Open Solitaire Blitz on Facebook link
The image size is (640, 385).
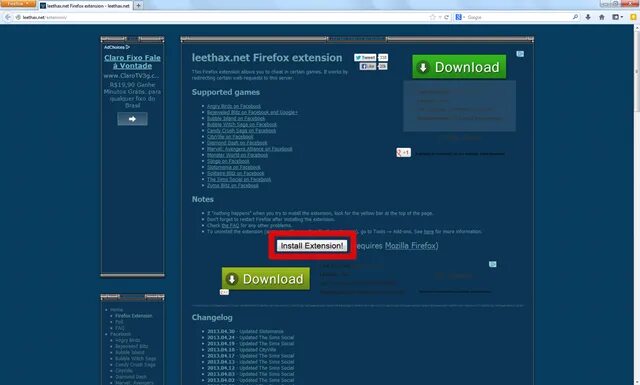point(236,174)
